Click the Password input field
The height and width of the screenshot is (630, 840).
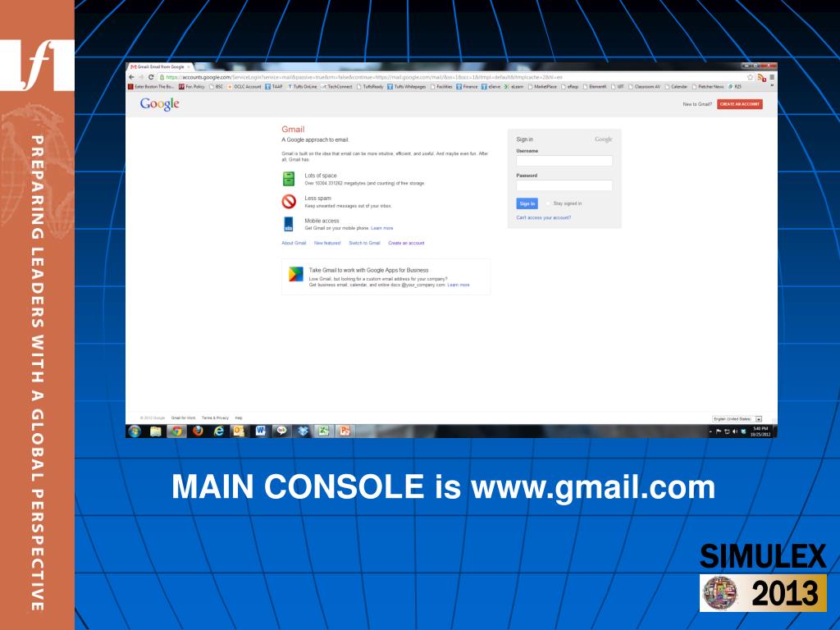(564, 185)
